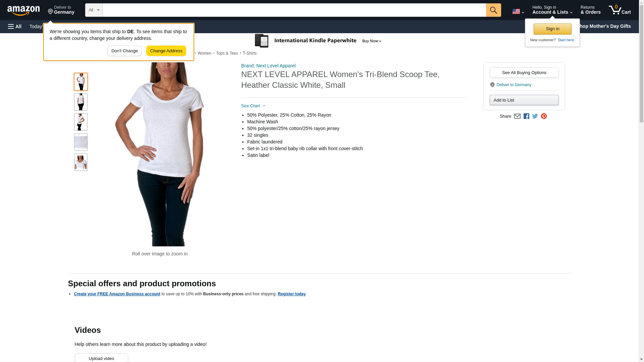644x362 pixels.
Task: Open Returns & Orders
Action: pos(590,10)
